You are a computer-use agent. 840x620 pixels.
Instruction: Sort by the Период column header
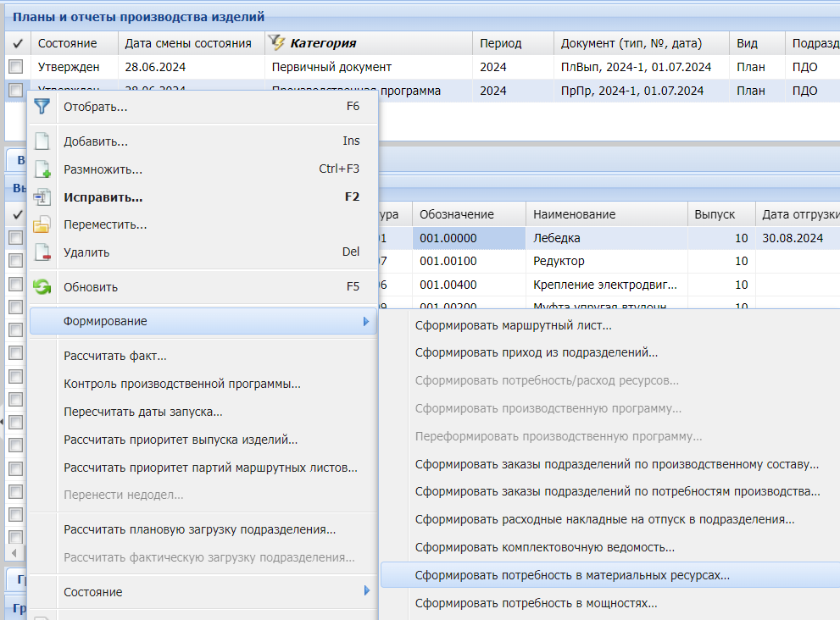tap(500, 43)
